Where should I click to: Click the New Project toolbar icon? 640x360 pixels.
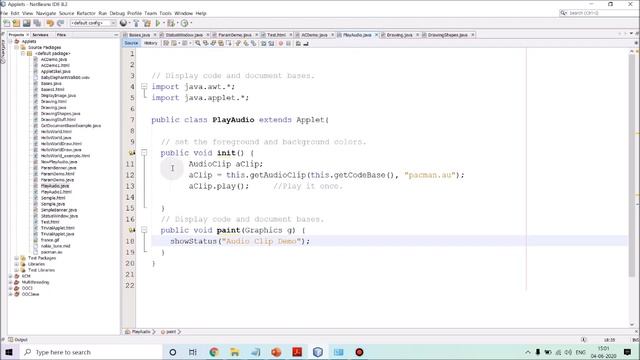point(16,23)
